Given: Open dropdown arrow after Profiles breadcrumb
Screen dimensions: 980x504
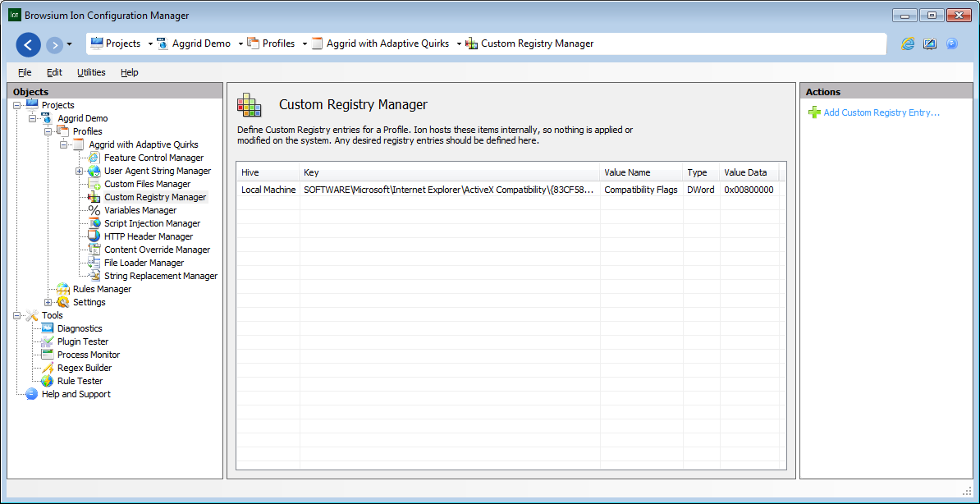Looking at the screenshot, I should (305, 44).
